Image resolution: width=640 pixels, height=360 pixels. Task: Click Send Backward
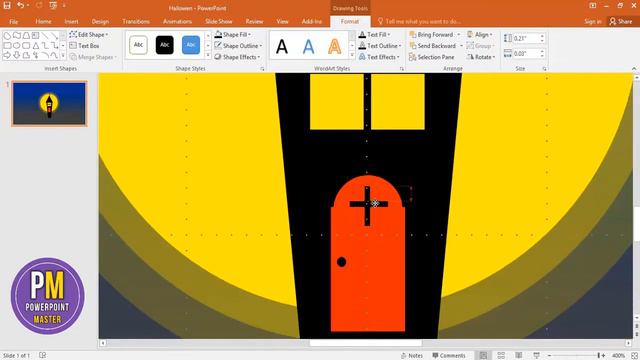pyautogui.click(x=433, y=46)
